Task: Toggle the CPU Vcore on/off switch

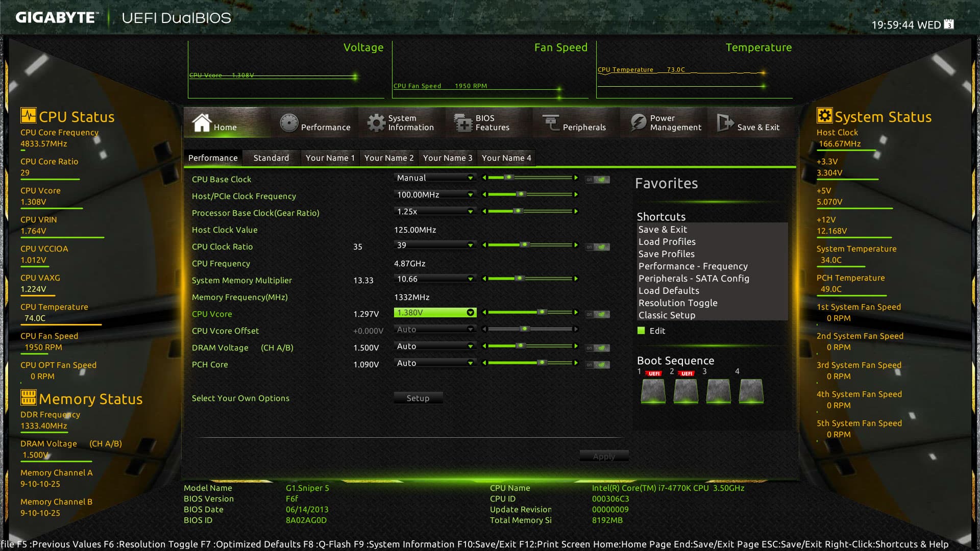Action: [x=597, y=314]
